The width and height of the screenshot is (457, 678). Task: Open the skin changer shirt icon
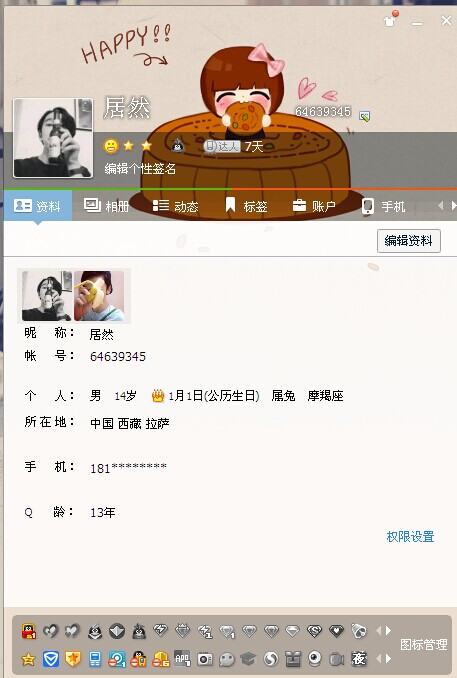[x=390, y=19]
